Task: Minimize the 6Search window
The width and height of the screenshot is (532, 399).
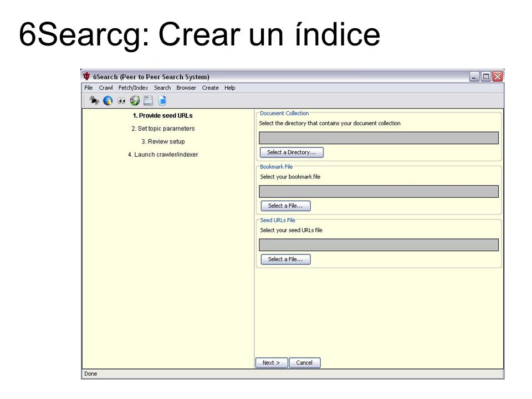Action: (x=474, y=76)
